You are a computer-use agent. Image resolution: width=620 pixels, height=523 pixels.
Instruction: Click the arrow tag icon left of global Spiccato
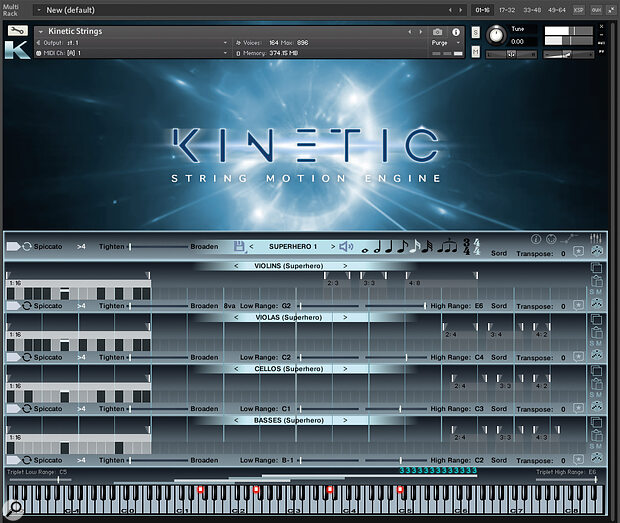[13, 246]
